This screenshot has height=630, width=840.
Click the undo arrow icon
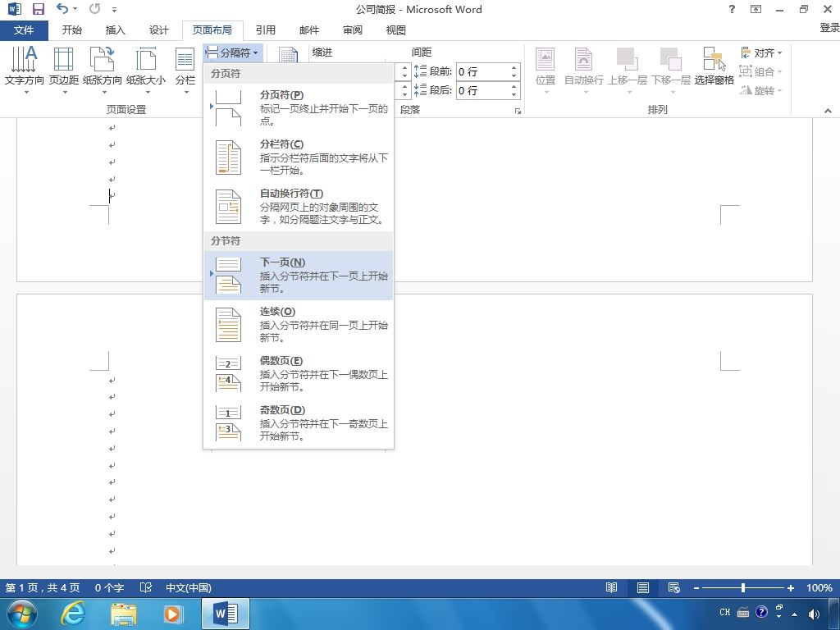click(62, 8)
